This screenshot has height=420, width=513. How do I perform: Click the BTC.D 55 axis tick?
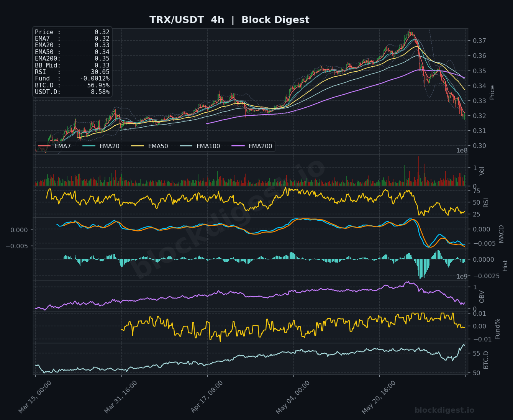477,353
